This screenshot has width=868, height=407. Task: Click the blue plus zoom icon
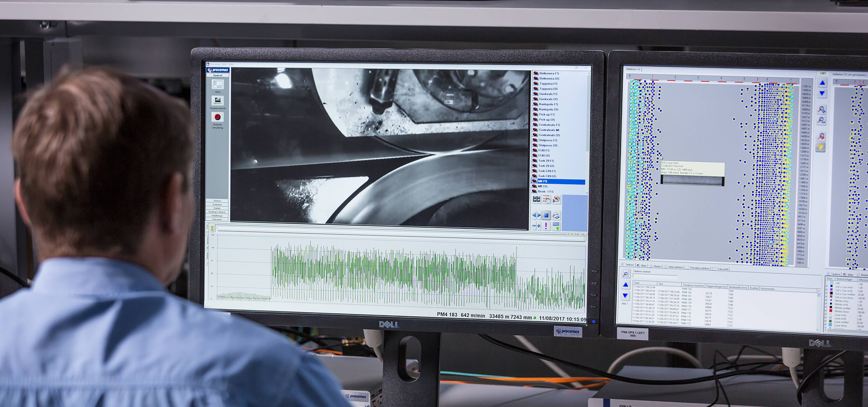pyautogui.click(x=539, y=226)
